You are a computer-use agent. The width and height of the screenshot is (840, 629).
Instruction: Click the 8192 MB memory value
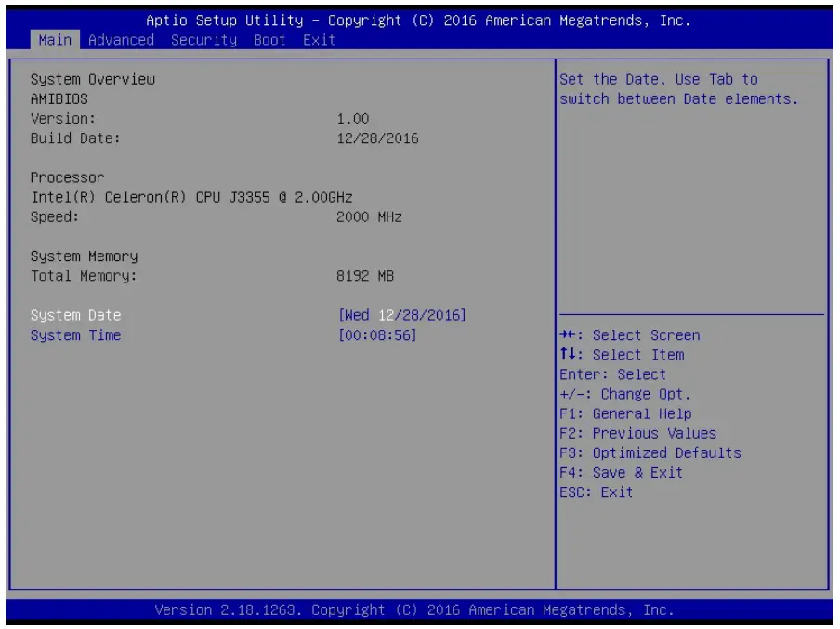[x=365, y=276]
